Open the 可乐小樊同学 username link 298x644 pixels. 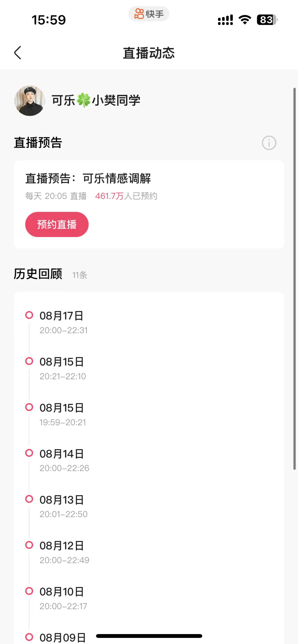pyautogui.click(x=96, y=100)
